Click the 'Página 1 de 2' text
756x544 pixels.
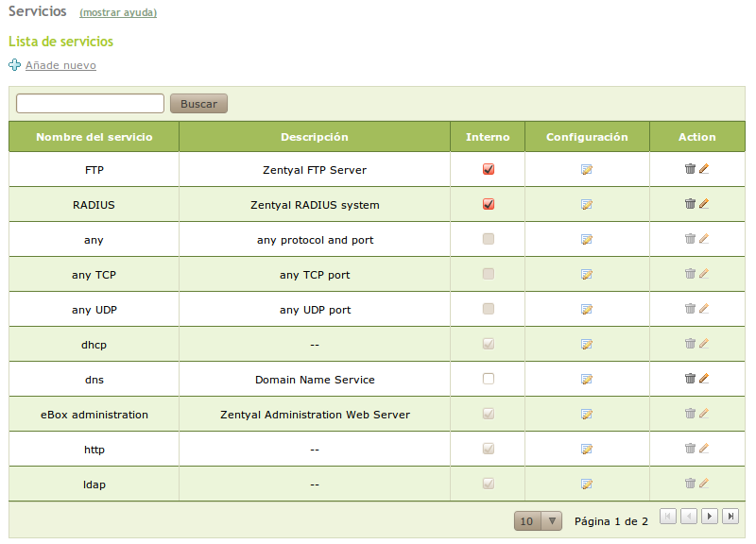click(x=610, y=521)
